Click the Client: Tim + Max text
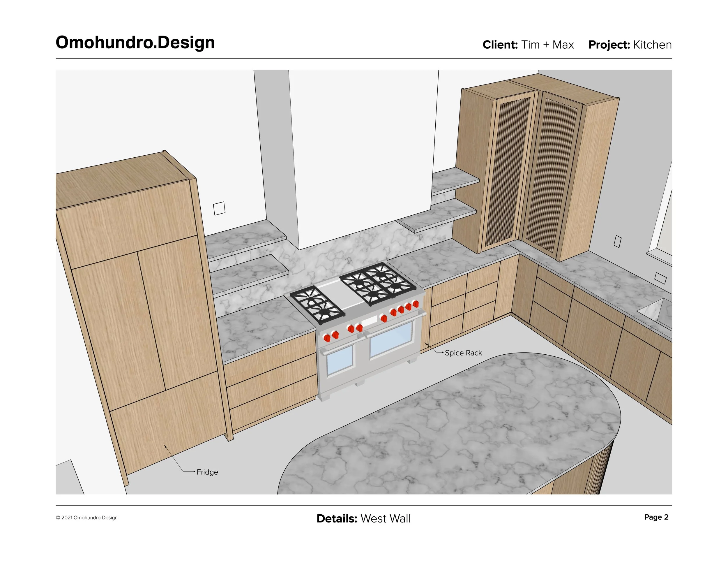Screen dimensions: 728x563 pyautogui.click(x=528, y=45)
